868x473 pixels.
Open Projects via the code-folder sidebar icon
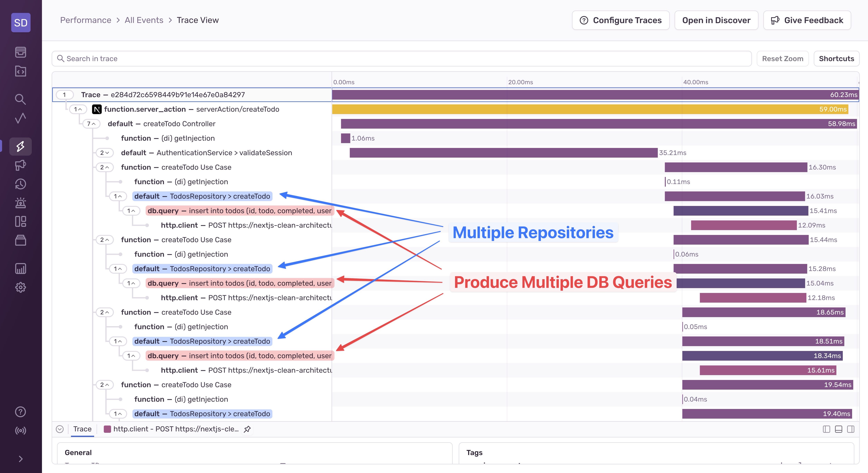[21, 71]
